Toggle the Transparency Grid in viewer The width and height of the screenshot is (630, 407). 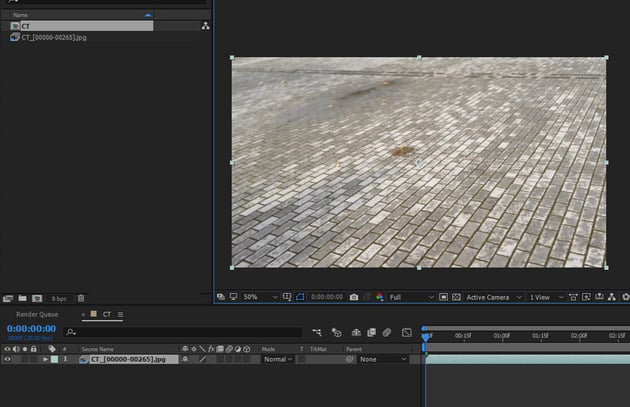(x=456, y=297)
